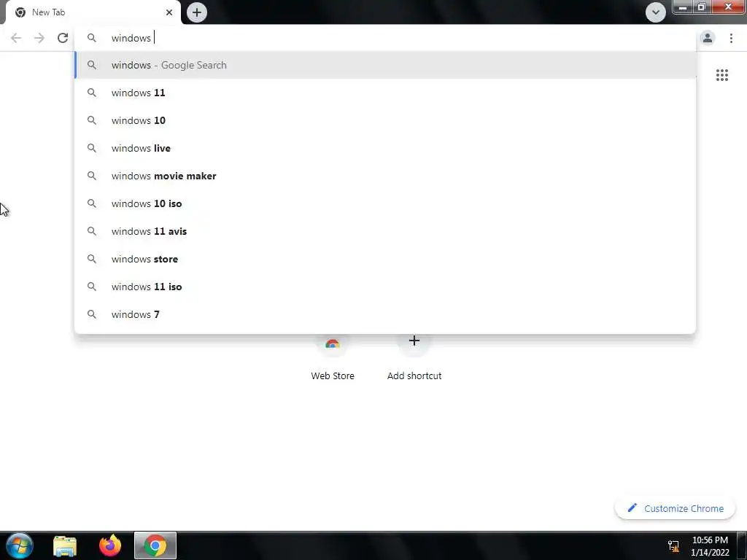The height and width of the screenshot is (560, 747).
Task: Click the Customize Chrome button
Action: 675,508
